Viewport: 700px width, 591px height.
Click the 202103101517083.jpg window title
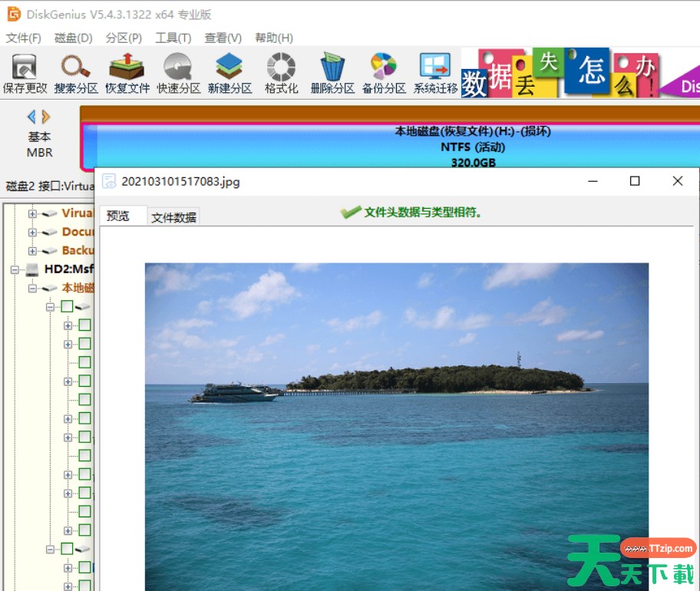click(180, 182)
